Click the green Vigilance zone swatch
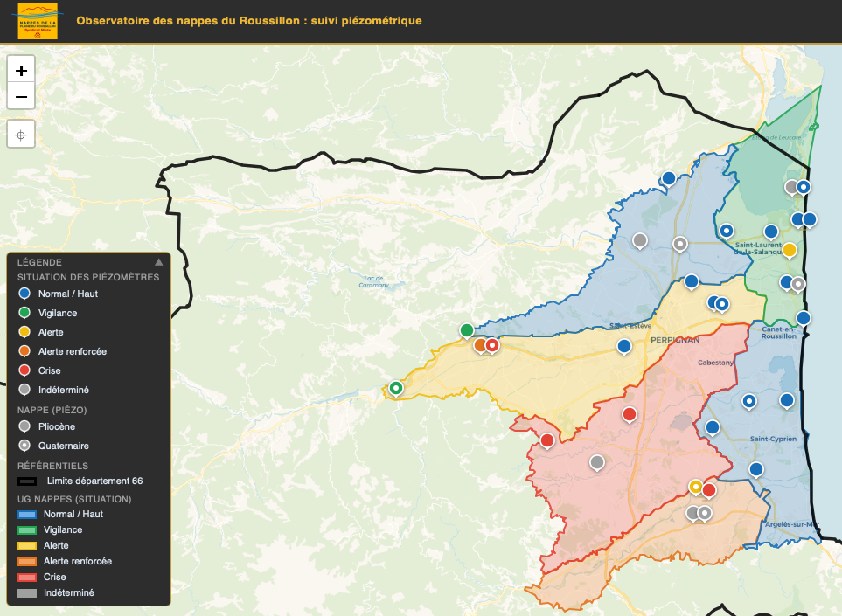 click(27, 529)
